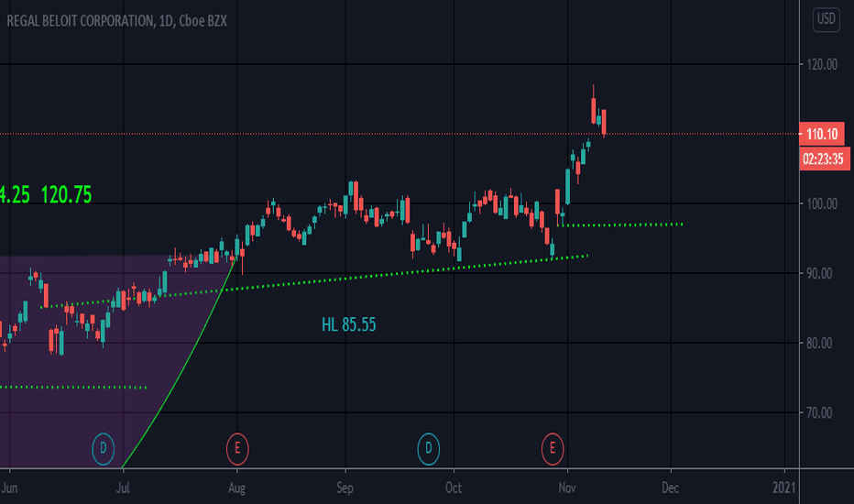
Task: Click the 80.00 price axis label
Action: (819, 344)
